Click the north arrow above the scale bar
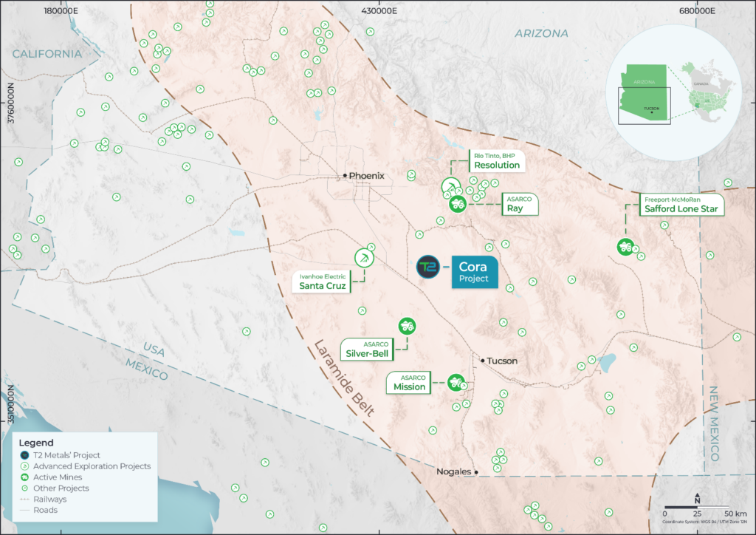 coord(697,499)
